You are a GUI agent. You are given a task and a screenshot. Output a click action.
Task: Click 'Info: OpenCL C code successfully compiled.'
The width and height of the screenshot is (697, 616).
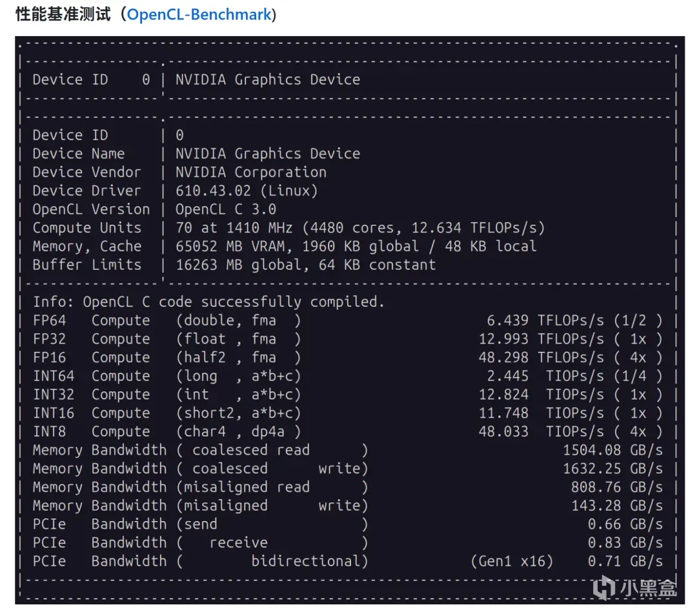(x=208, y=302)
